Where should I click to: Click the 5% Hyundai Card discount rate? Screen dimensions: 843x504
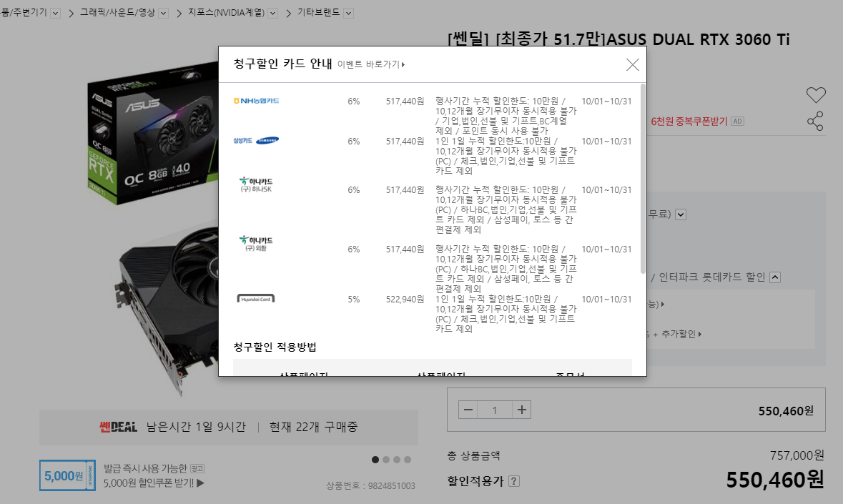[x=354, y=300]
